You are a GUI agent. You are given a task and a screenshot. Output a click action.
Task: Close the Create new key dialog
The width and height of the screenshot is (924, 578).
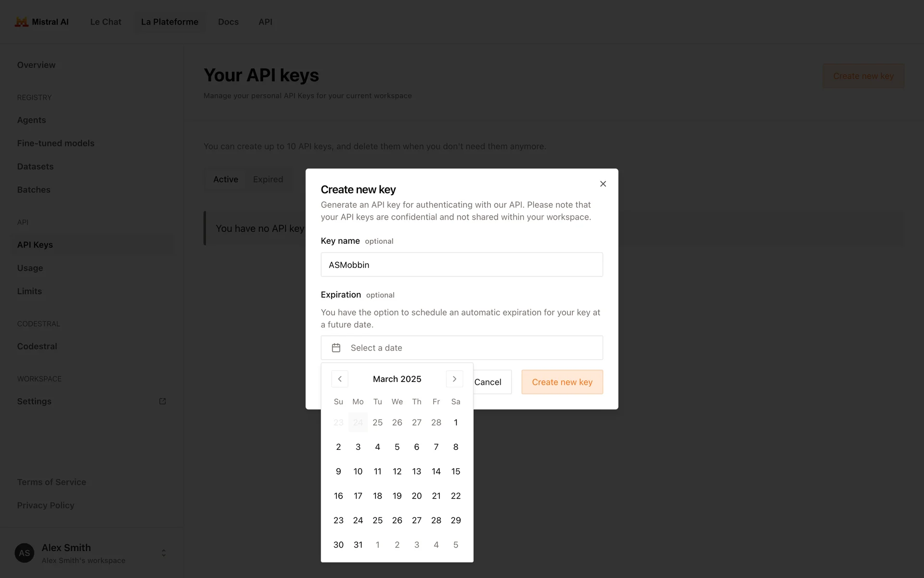[x=603, y=184]
